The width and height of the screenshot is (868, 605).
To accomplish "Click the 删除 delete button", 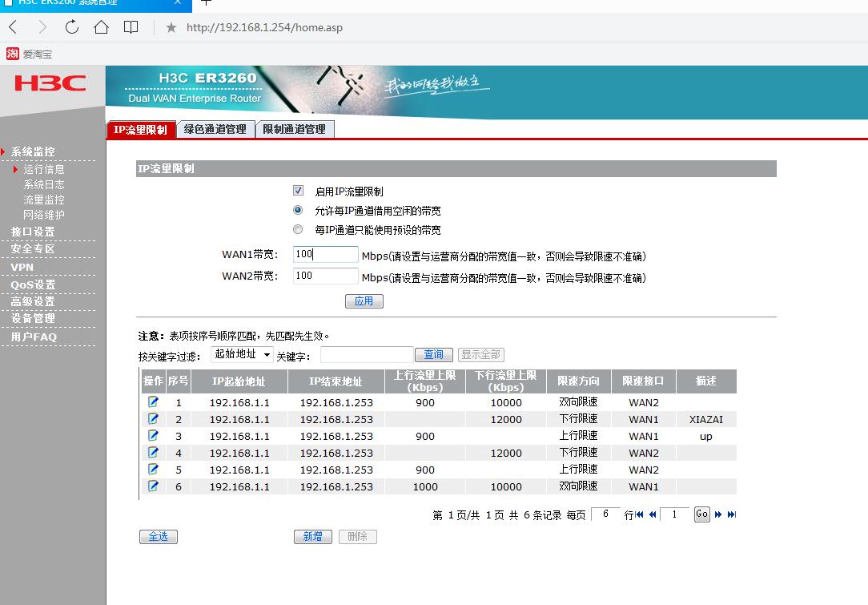I will (358, 536).
